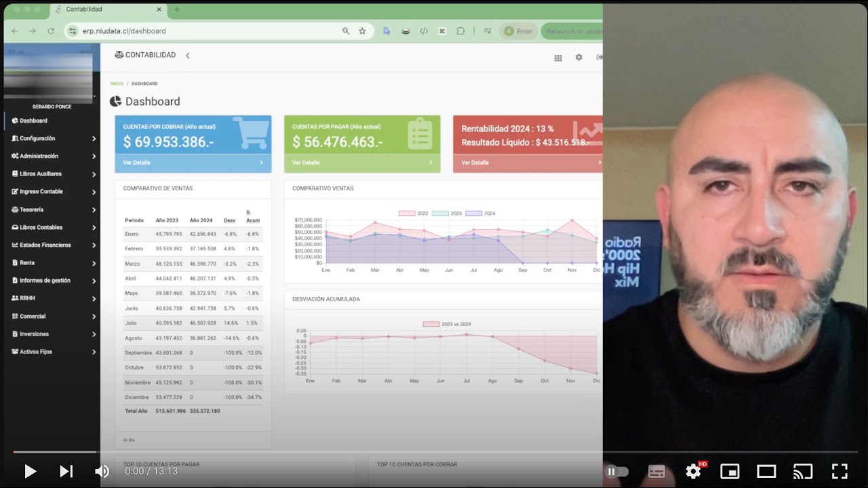
Task: Open the Comercial sidebar menu
Action: (x=52, y=316)
